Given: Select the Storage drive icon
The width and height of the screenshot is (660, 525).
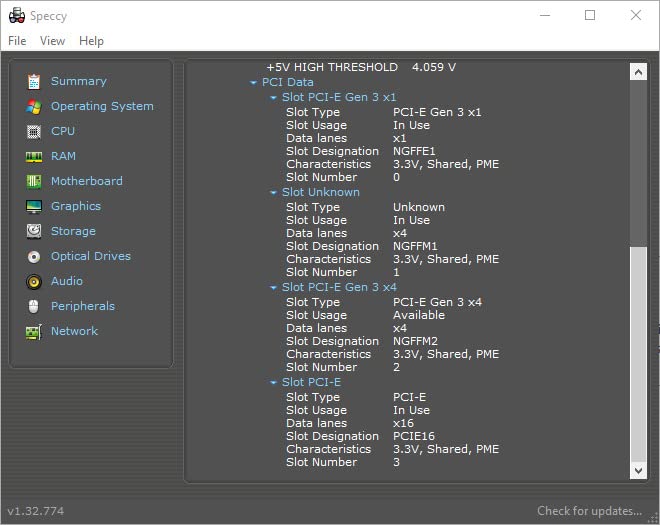Looking at the screenshot, I should tap(34, 232).
